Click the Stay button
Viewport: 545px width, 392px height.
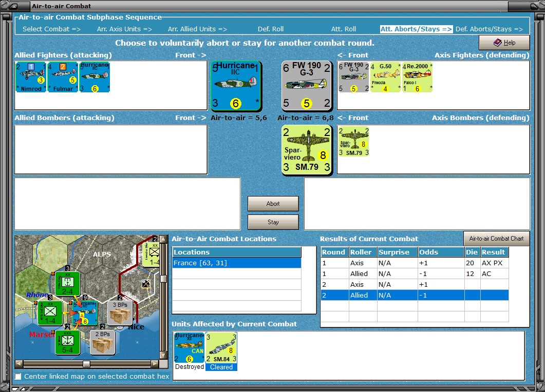pyautogui.click(x=273, y=222)
